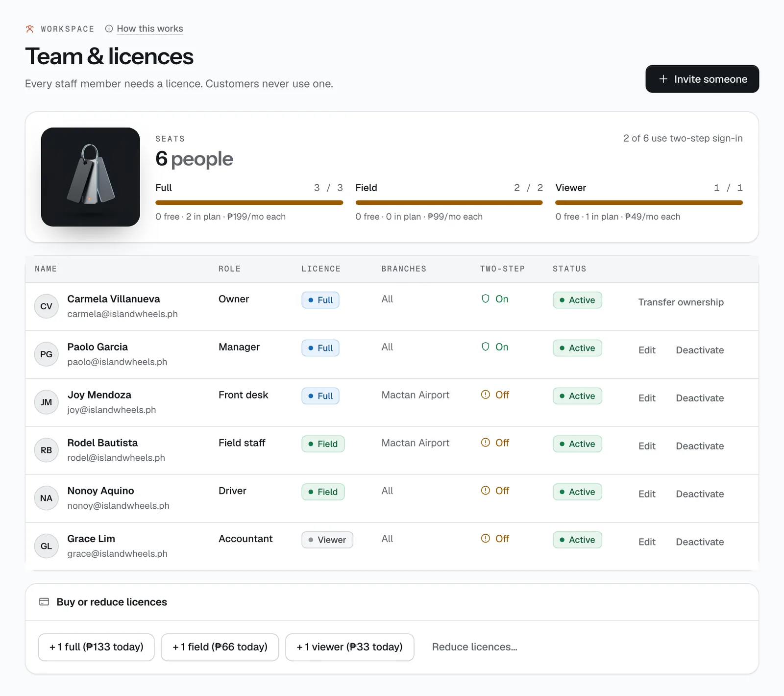Edit Joy Mendoza's account
This screenshot has height=696, width=784.
pyautogui.click(x=647, y=398)
